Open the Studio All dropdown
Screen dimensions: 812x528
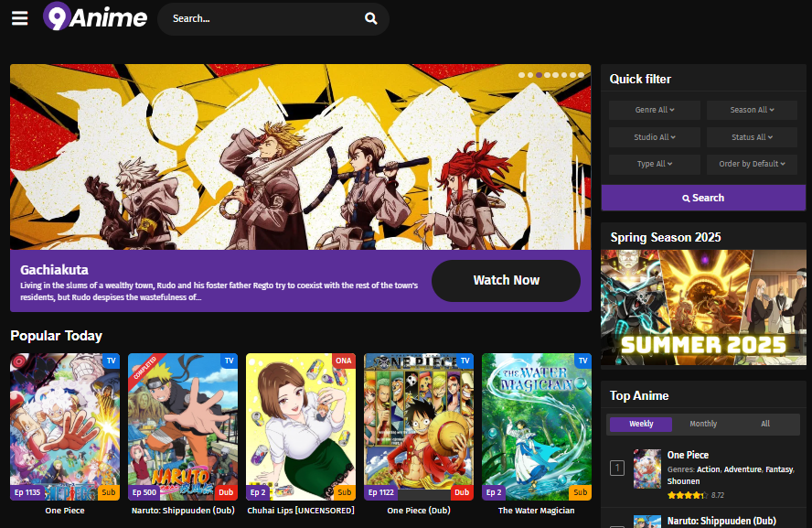(x=655, y=137)
